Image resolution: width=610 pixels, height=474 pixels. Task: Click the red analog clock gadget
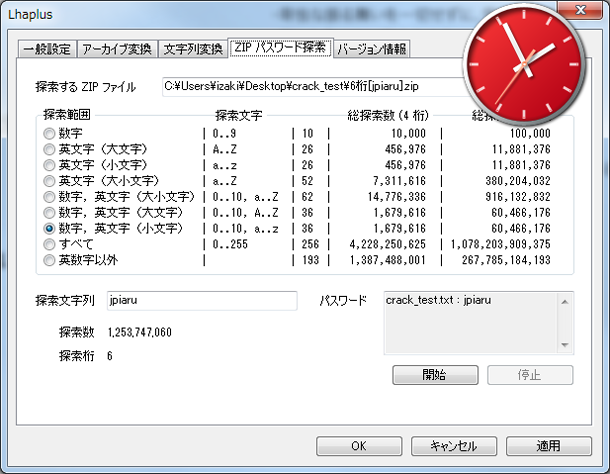click(x=524, y=65)
